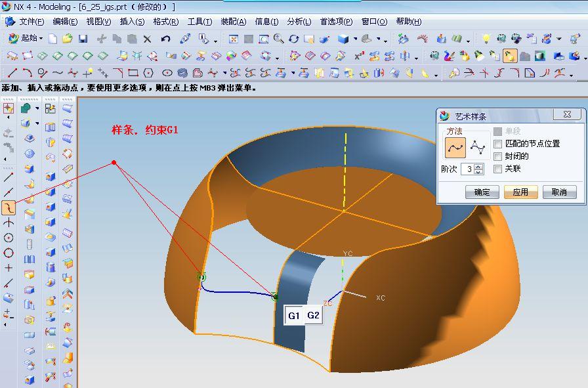Viewport: 588px width, 388px height.
Task: Click the 确定 button
Action: (x=482, y=192)
